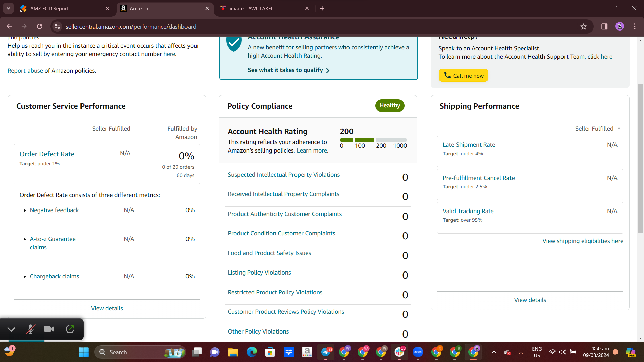
Task: Open Restricted Product Policy Violations
Action: coord(275,292)
